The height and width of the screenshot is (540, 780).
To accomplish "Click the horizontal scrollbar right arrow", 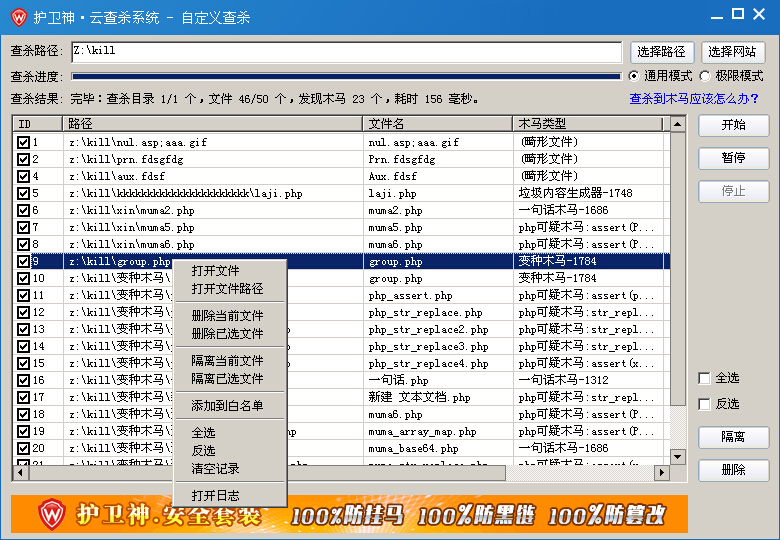I will (x=662, y=472).
